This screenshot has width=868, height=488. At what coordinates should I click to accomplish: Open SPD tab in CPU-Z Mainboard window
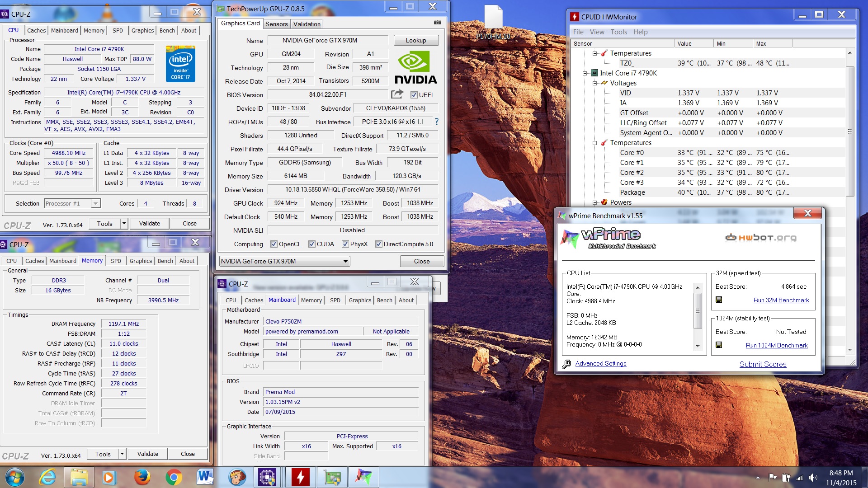335,300
